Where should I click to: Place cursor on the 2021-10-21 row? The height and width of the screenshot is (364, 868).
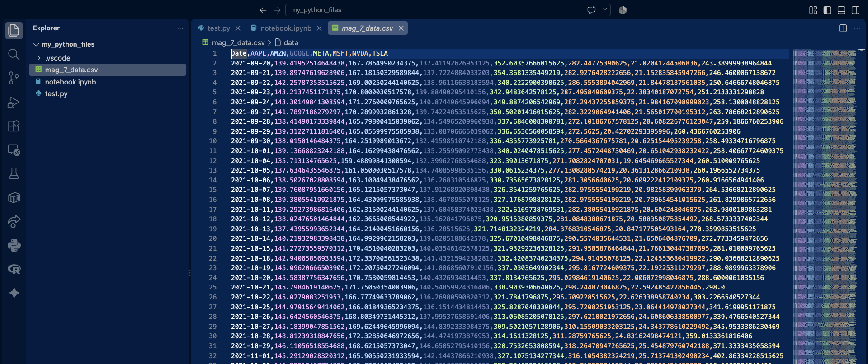coord(478,287)
